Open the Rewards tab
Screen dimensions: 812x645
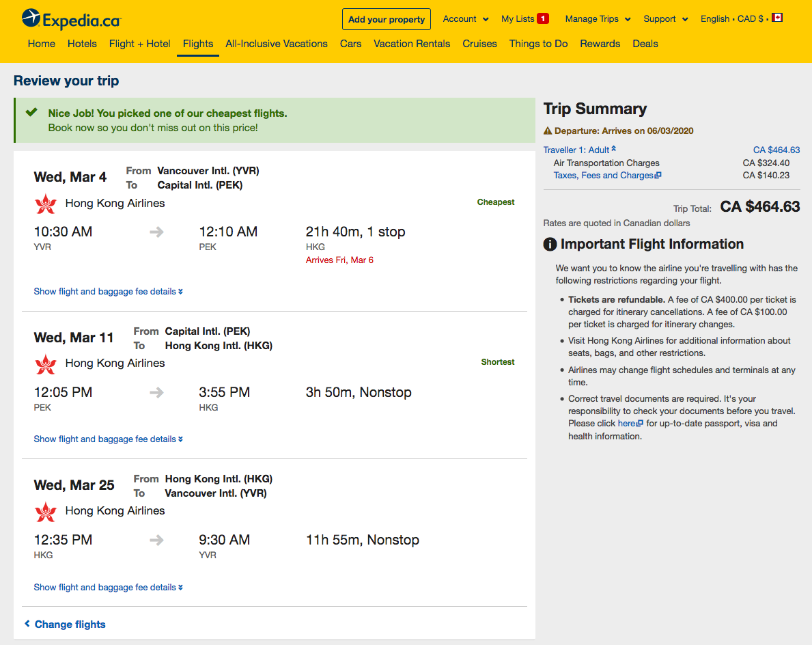(600, 44)
